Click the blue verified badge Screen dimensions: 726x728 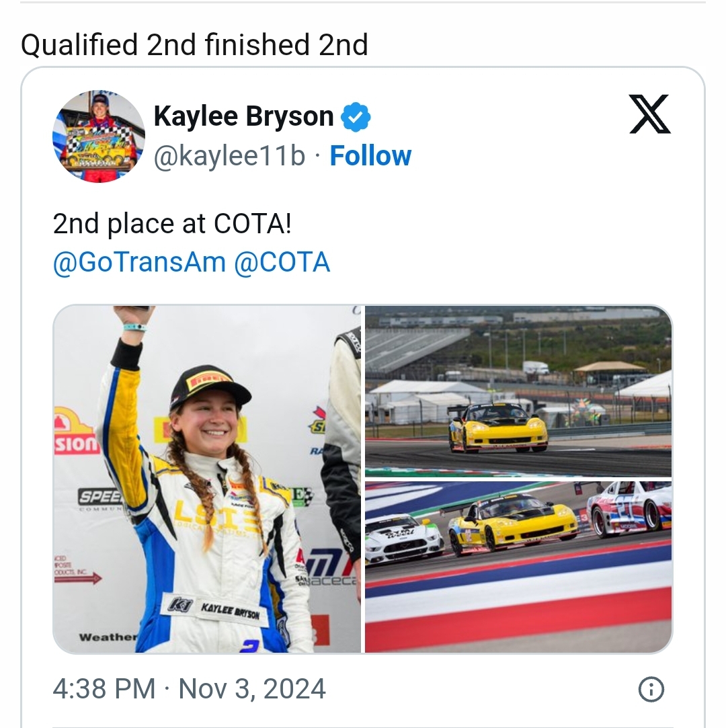coord(356,117)
